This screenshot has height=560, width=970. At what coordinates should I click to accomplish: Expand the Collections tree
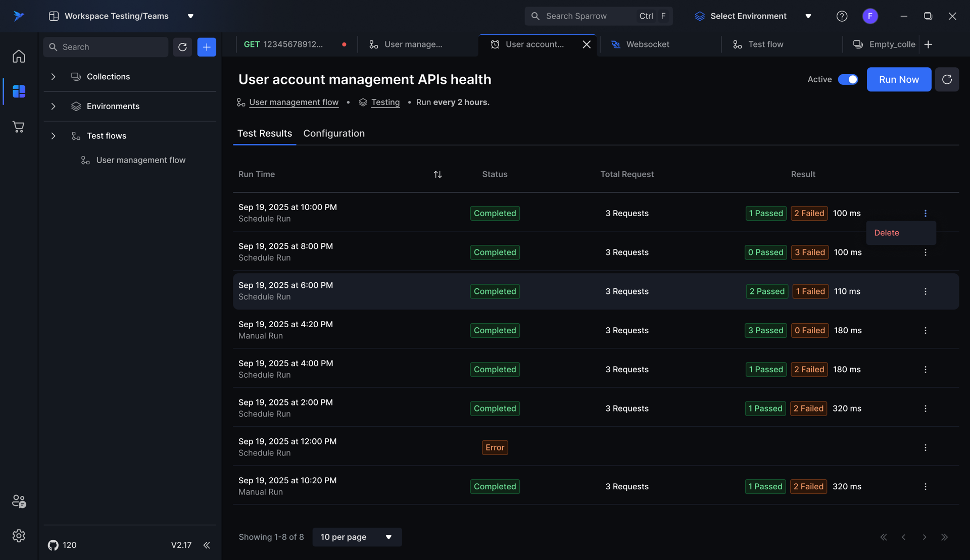[53, 77]
